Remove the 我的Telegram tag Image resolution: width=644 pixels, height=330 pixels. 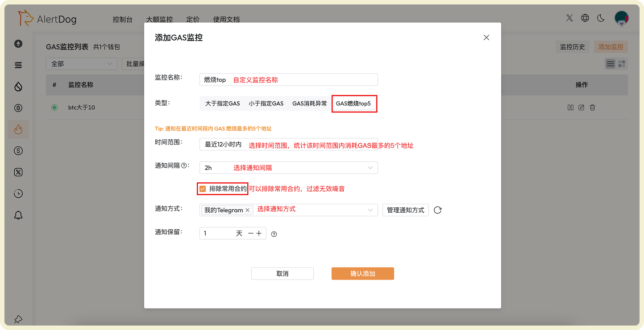[247, 210]
